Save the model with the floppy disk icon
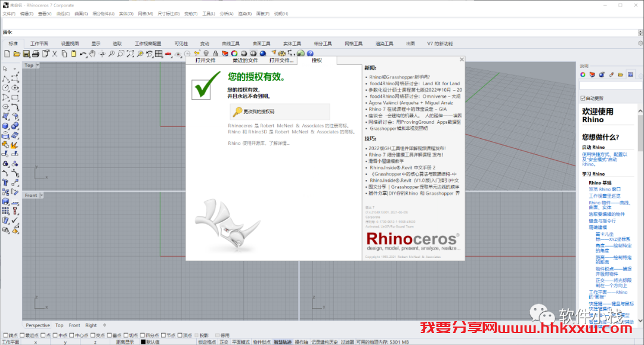This screenshot has height=345, width=644. click(26, 54)
